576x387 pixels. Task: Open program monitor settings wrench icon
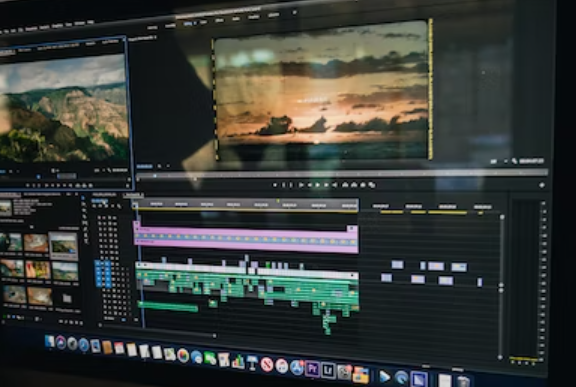pos(515,161)
